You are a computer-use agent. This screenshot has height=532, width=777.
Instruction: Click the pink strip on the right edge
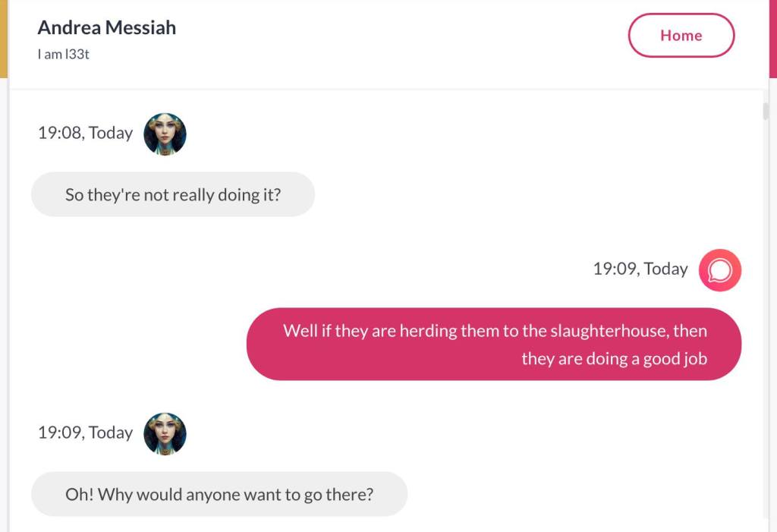pos(773,38)
